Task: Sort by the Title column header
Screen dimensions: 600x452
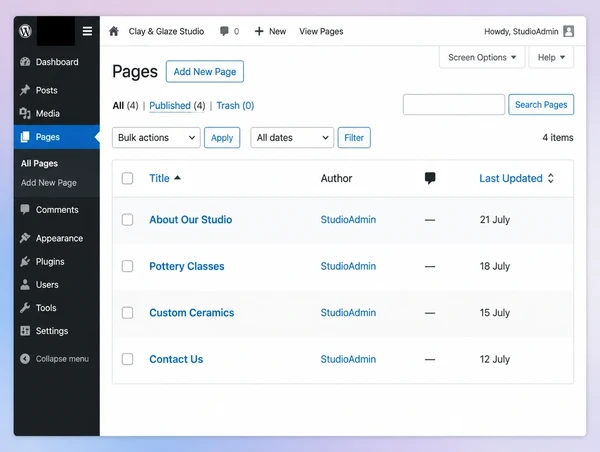Action: 159,178
